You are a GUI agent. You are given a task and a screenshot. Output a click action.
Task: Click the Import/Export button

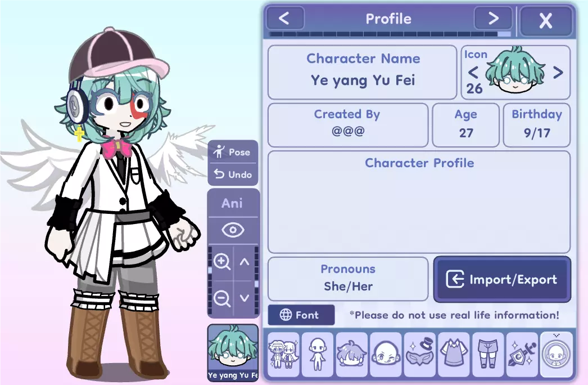coord(502,279)
